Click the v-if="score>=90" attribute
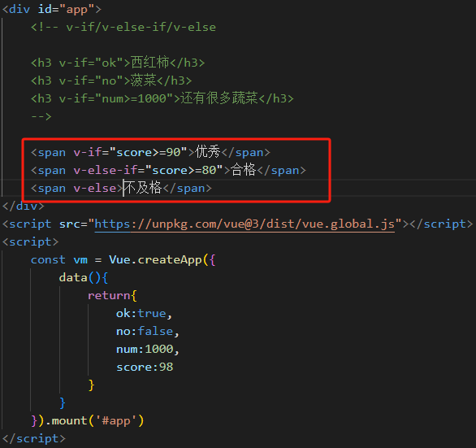The image size is (476, 448). click(130, 152)
